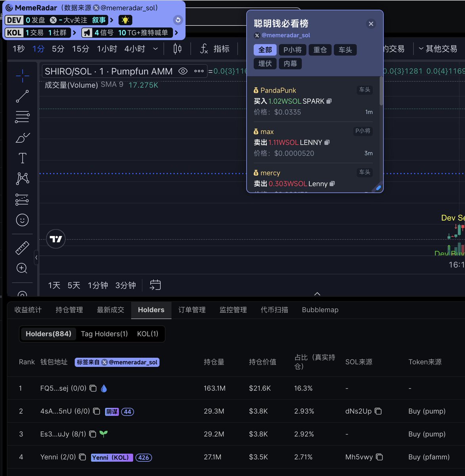The width and height of the screenshot is (465, 476).
Task: Select the zoom-in magnifier tool
Action: tap(22, 269)
